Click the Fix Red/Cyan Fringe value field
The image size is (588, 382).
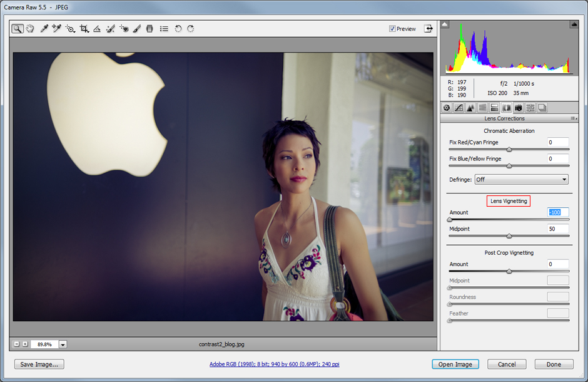[x=558, y=142]
